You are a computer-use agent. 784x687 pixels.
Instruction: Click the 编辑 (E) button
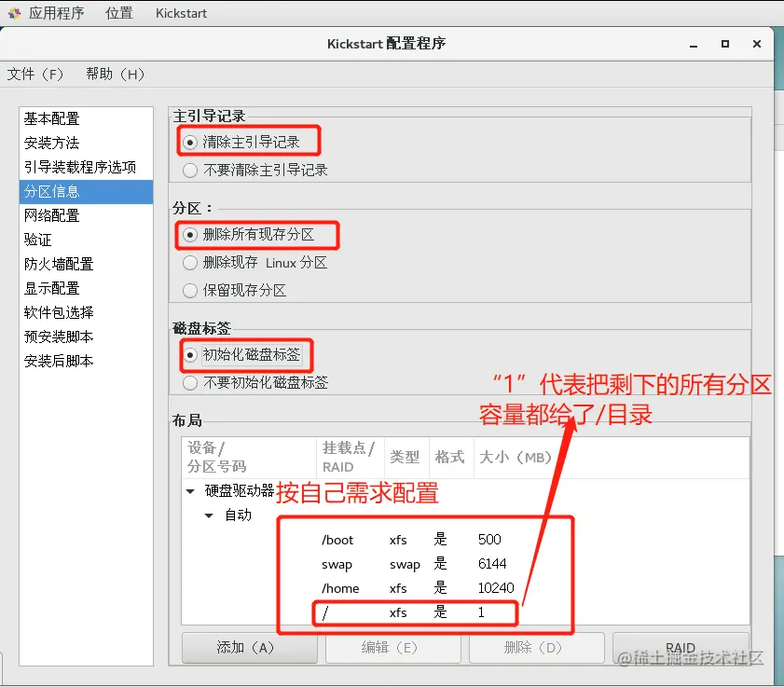(393, 648)
